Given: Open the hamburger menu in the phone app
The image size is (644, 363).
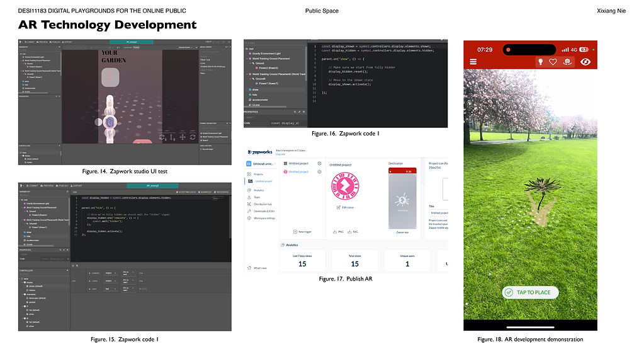Looking at the screenshot, I should click(473, 62).
